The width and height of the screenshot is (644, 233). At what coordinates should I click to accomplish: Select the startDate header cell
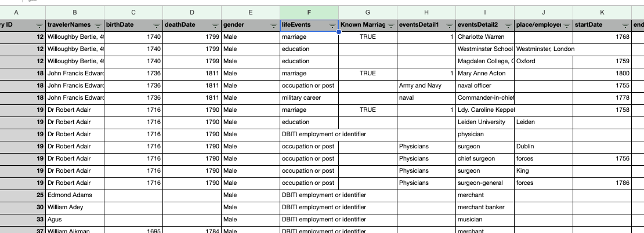(602, 25)
